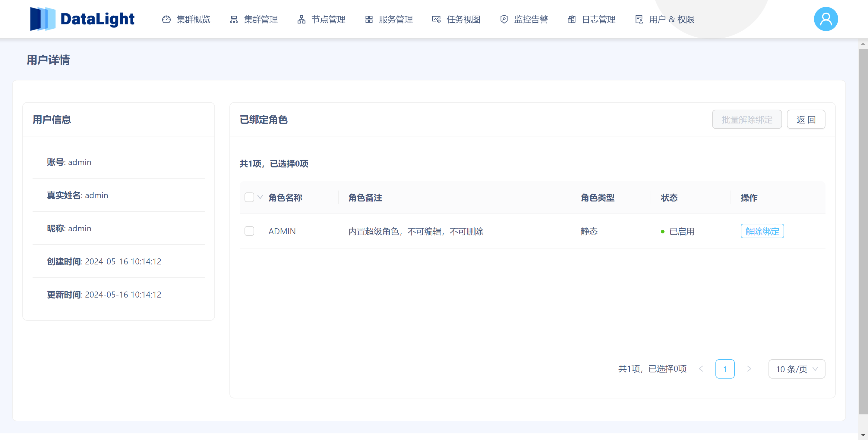Click the 昵称: admin line
This screenshot has height=440, width=868.
pyautogui.click(x=69, y=228)
